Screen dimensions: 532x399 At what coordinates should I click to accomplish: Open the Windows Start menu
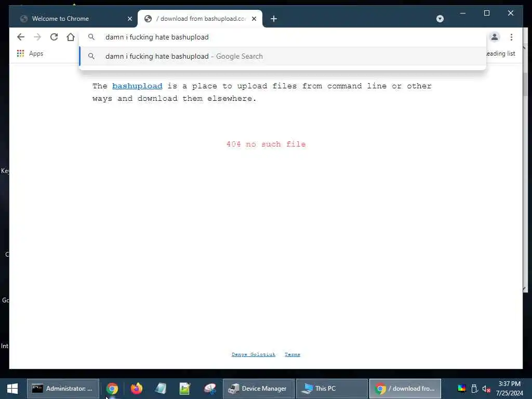pos(12,389)
